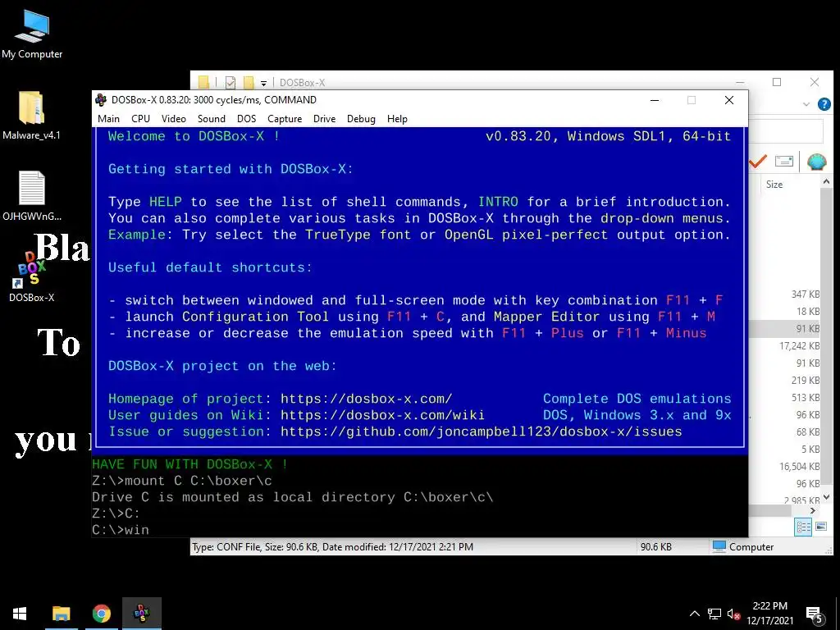840x630 pixels.
Task: Open File Explorer from the taskbar
Action: (61, 614)
